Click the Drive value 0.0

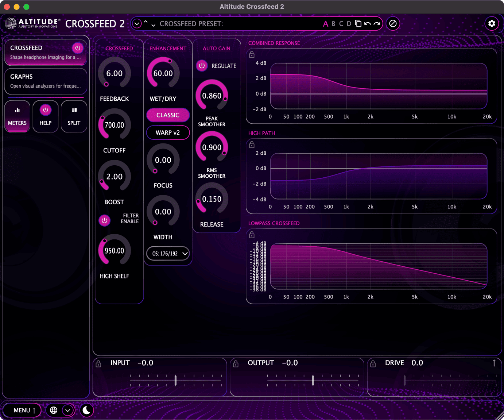[x=417, y=363]
